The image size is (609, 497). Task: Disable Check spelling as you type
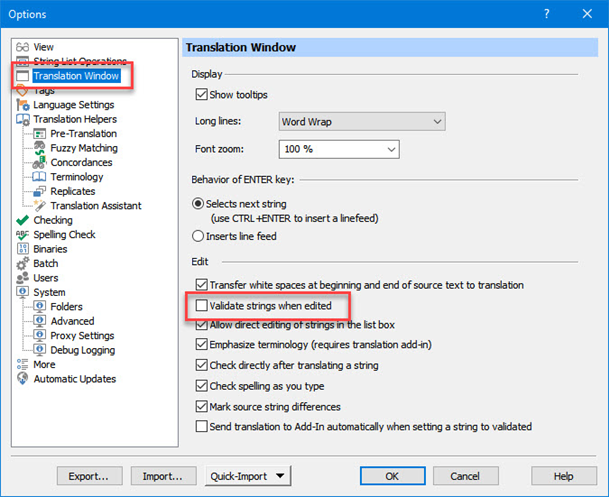204,386
